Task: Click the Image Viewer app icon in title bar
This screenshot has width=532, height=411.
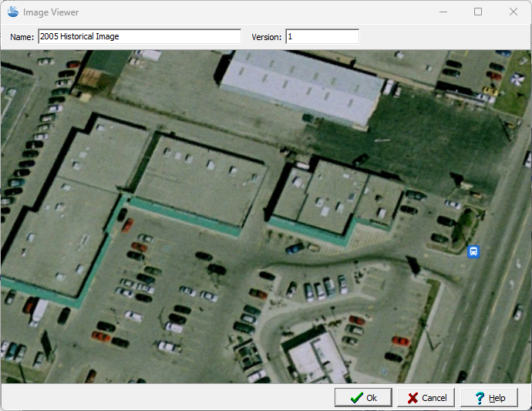Action: click(x=12, y=12)
